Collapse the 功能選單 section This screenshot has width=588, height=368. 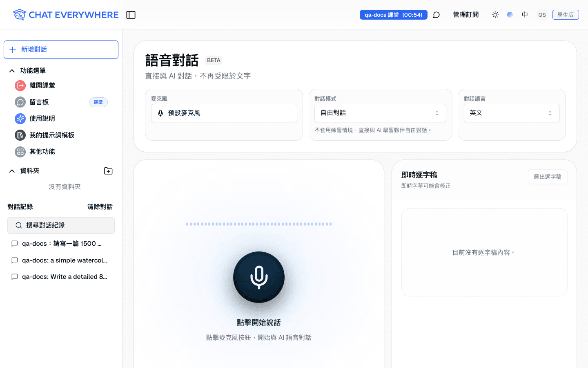point(12,71)
